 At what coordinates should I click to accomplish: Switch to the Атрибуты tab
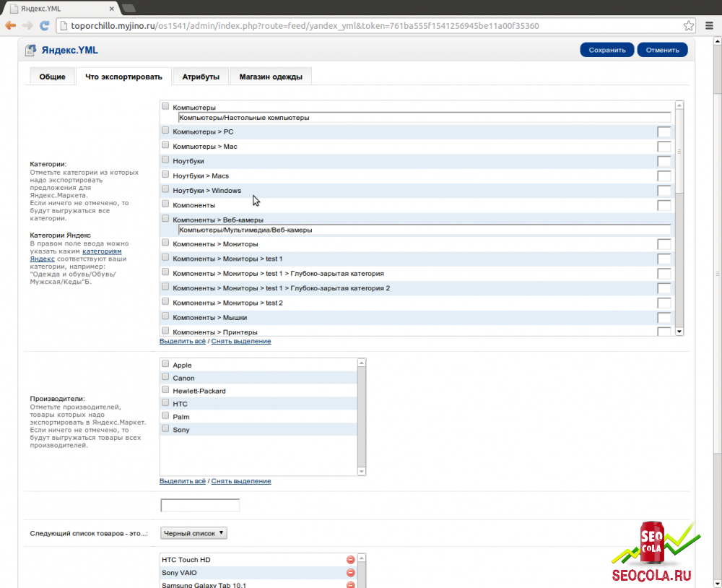coord(200,77)
